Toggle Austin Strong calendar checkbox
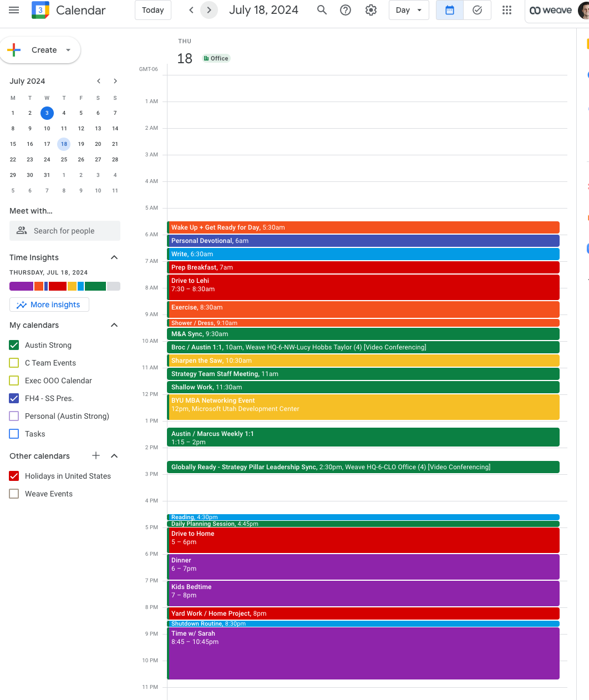 14,345
